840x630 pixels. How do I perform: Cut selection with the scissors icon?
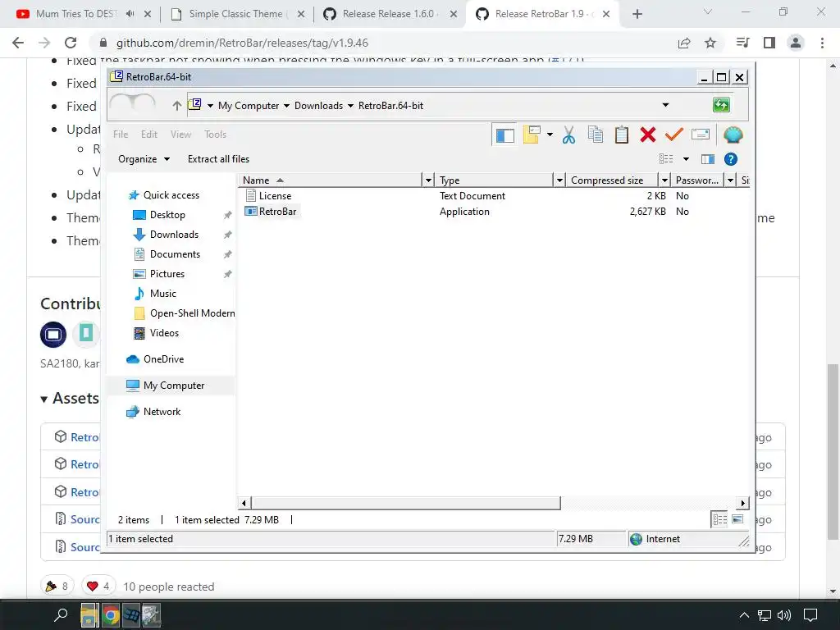click(x=569, y=135)
